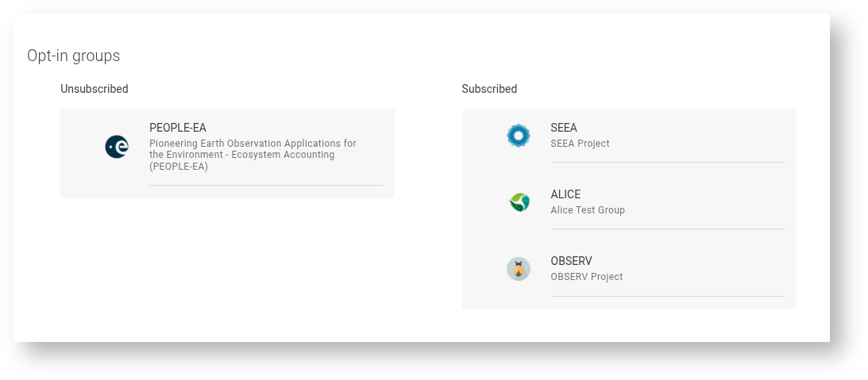The width and height of the screenshot is (868, 380).
Task: Click the OBSERV bee icon
Action: point(518,269)
